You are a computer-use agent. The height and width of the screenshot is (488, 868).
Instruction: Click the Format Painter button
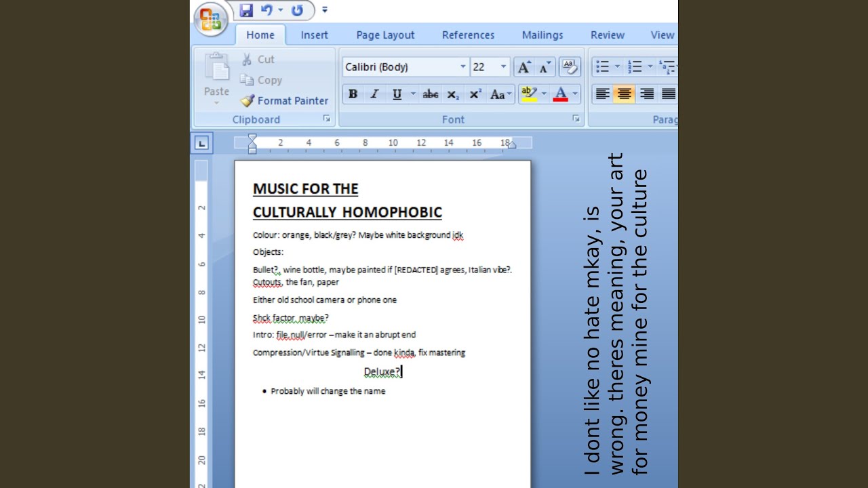pyautogui.click(x=284, y=100)
